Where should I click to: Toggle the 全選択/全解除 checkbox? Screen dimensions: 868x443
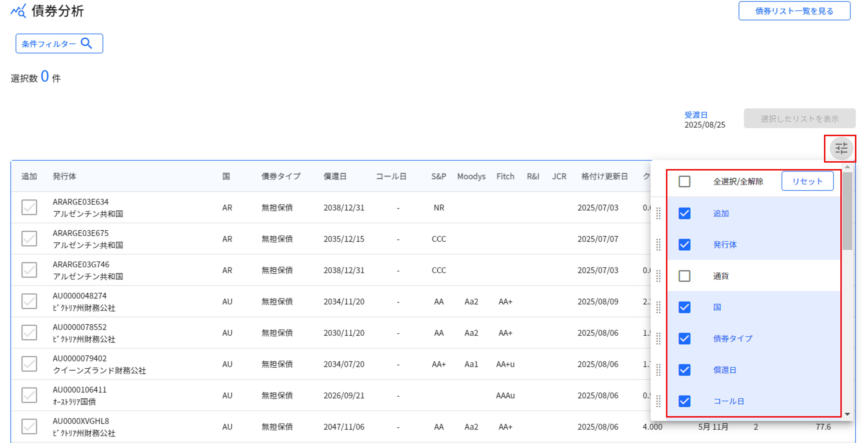click(684, 181)
